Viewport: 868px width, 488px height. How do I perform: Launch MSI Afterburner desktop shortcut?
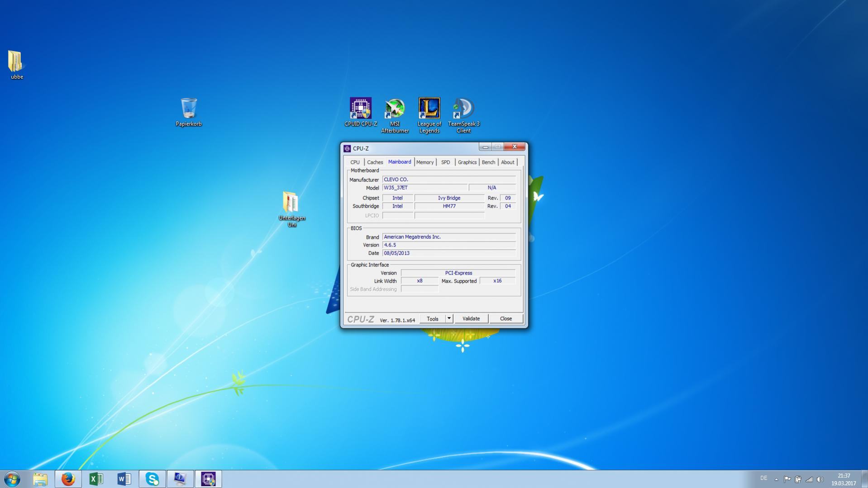point(395,115)
